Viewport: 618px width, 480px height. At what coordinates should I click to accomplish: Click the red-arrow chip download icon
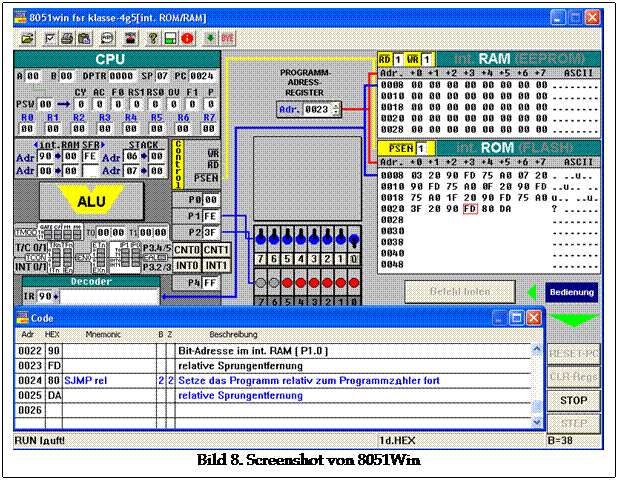(130, 39)
